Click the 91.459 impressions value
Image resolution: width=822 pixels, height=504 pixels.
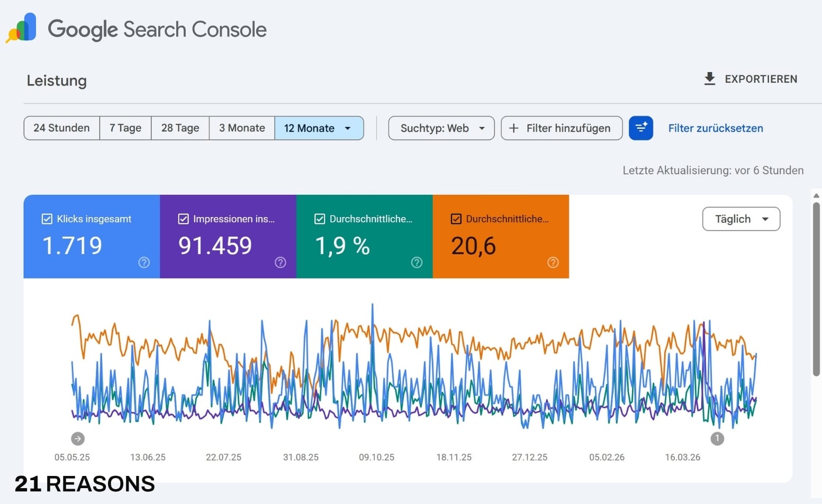click(215, 246)
